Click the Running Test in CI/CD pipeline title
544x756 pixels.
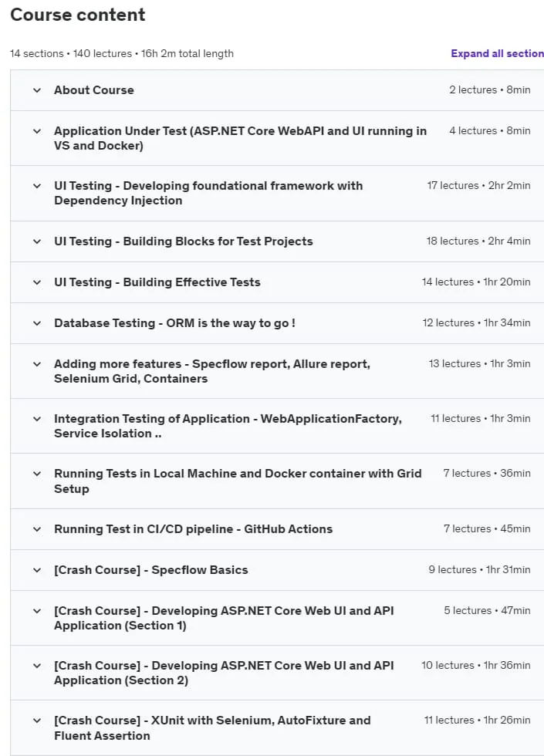[x=194, y=529]
